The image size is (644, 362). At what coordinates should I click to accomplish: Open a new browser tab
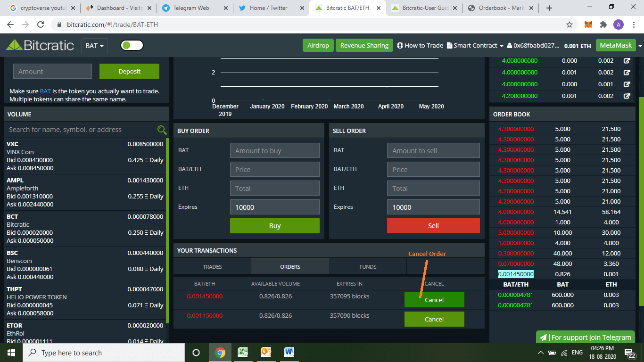tap(549, 8)
